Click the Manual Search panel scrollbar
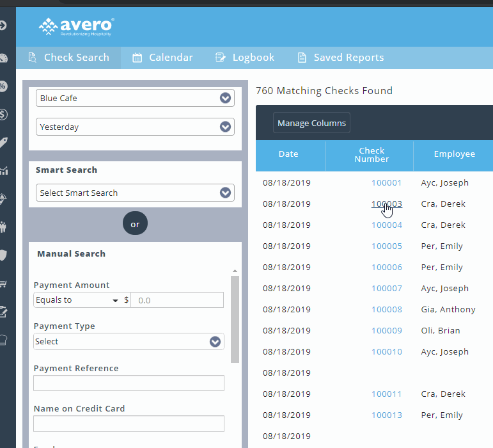493x448 pixels. click(235, 320)
